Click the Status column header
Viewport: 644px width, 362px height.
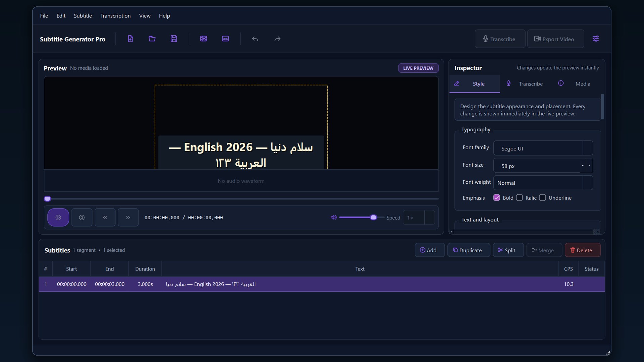(x=591, y=269)
